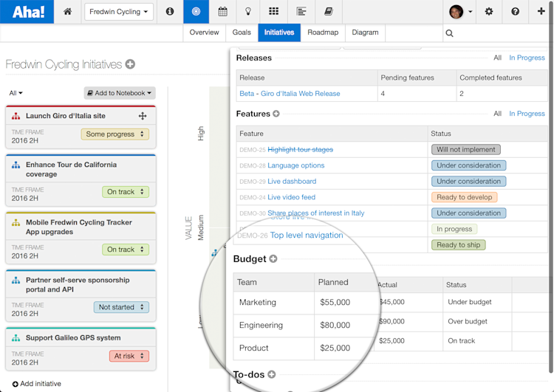Viewport: 554px width, 392px height.
Task: Switch to the Goals tab
Action: point(242,32)
